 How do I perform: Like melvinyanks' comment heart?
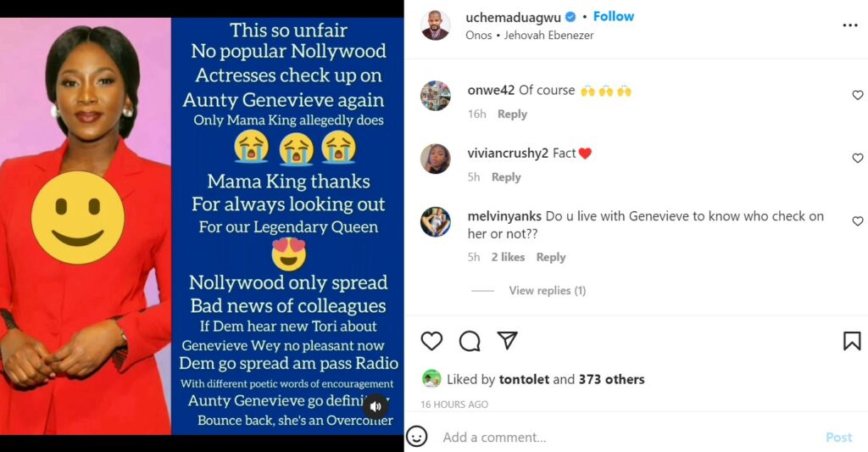pyautogui.click(x=858, y=221)
